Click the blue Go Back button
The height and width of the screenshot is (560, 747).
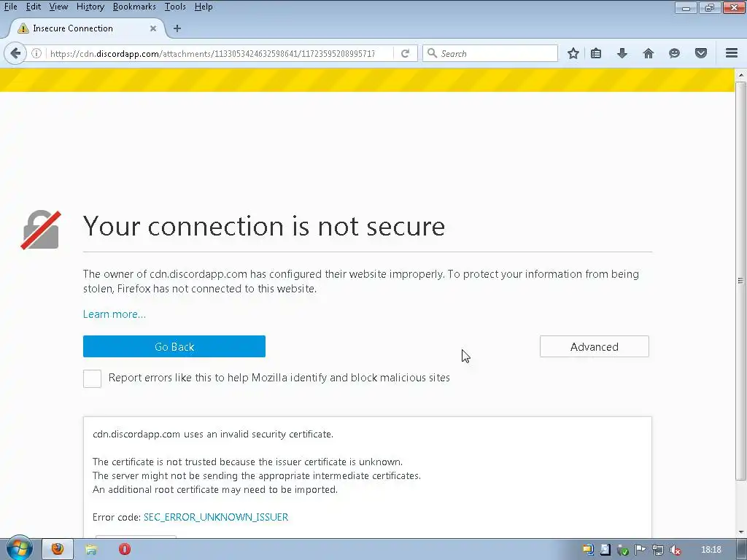174,346
